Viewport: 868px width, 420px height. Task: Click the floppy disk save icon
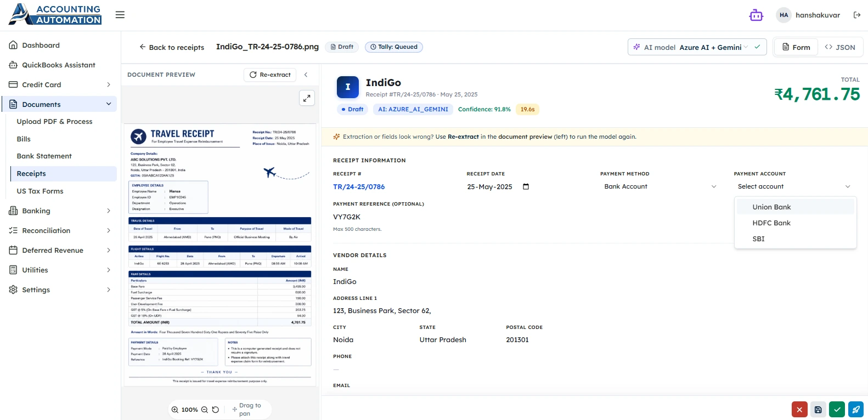tap(818, 409)
